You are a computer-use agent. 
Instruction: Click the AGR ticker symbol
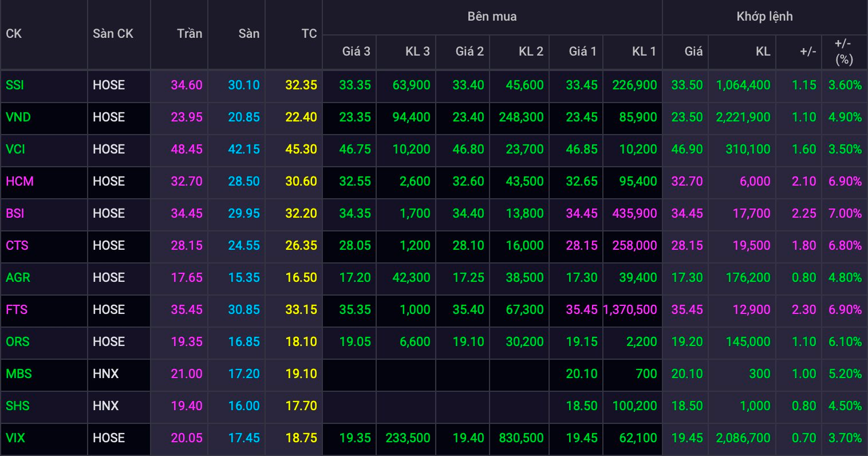coord(18,278)
